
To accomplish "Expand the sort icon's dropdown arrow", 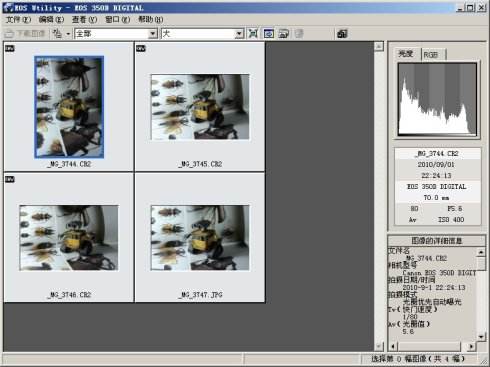I will click(x=68, y=34).
